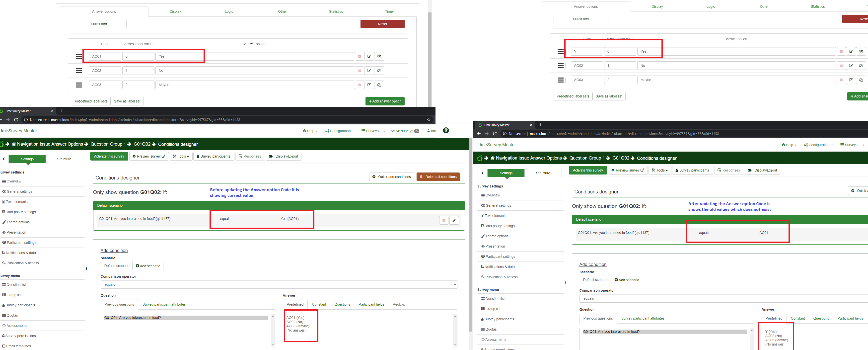
Task: Delete the answer option with code Y
Action: pyautogui.click(x=841, y=52)
